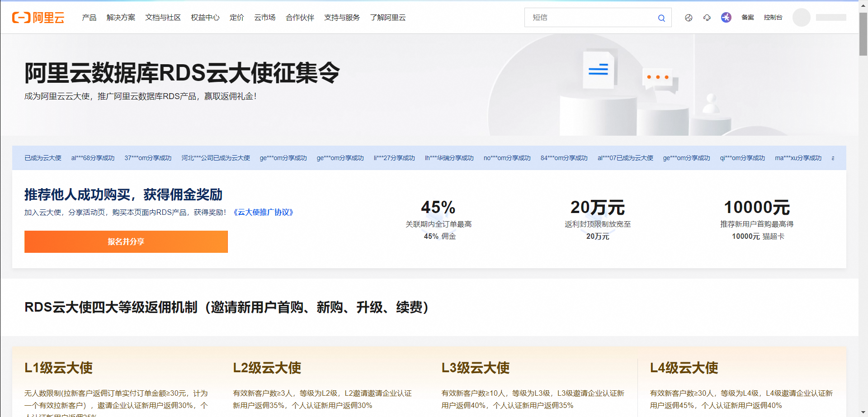This screenshot has width=868, height=417.
Task: Click the blurred username placeholder beside avatar
Action: [x=831, y=17]
